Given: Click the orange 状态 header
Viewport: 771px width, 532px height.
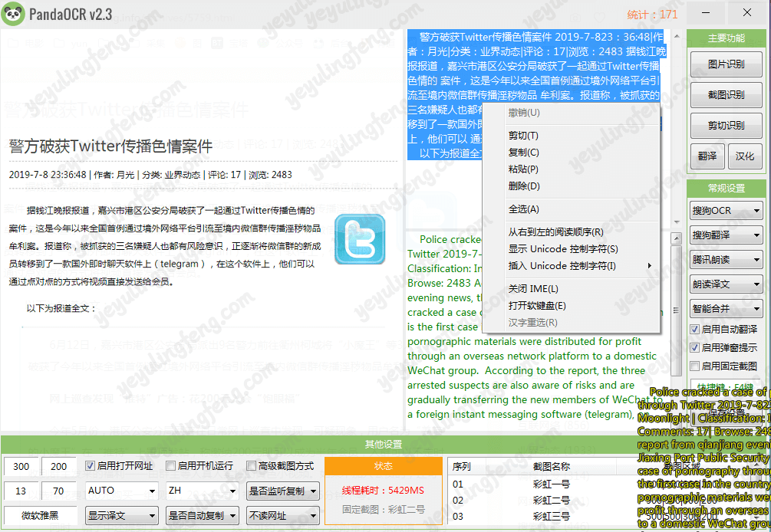Looking at the screenshot, I should 383,466.
